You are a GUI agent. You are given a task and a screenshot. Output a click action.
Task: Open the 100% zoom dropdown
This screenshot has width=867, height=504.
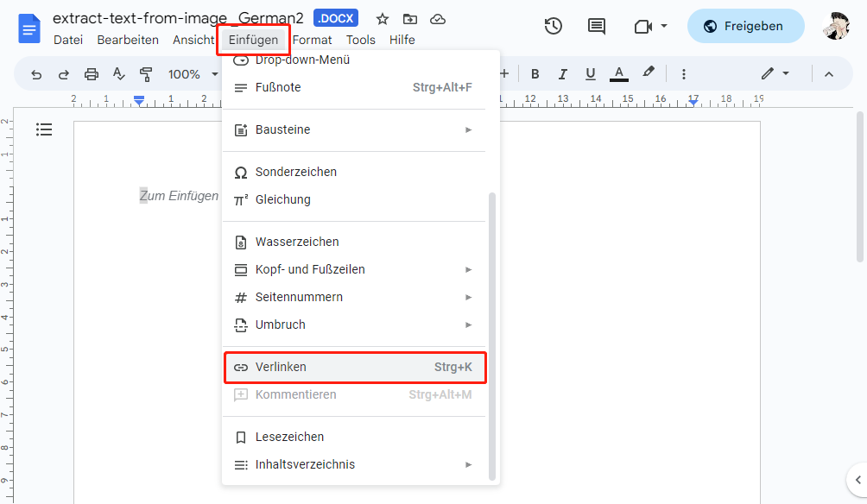(x=193, y=74)
